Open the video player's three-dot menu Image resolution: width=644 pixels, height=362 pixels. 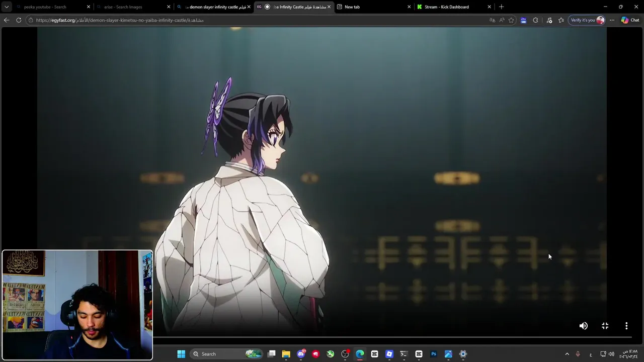tap(626, 326)
